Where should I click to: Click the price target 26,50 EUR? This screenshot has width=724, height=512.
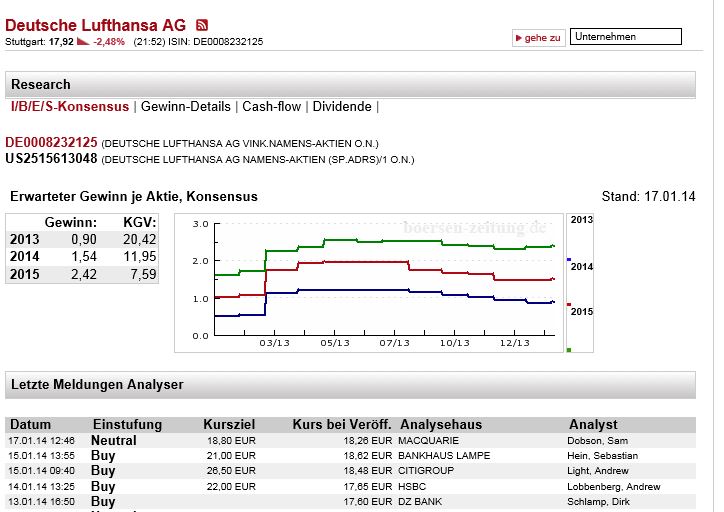(x=231, y=471)
